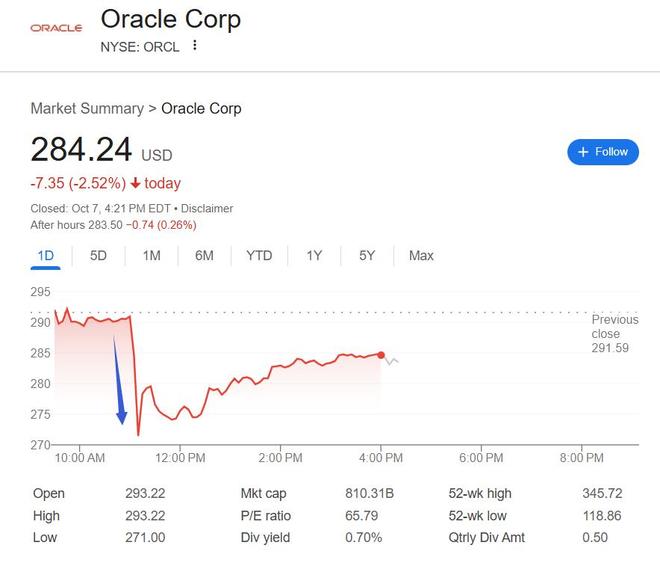The height and width of the screenshot is (563, 660).
Task: Click the Follow button
Action: coord(603,152)
